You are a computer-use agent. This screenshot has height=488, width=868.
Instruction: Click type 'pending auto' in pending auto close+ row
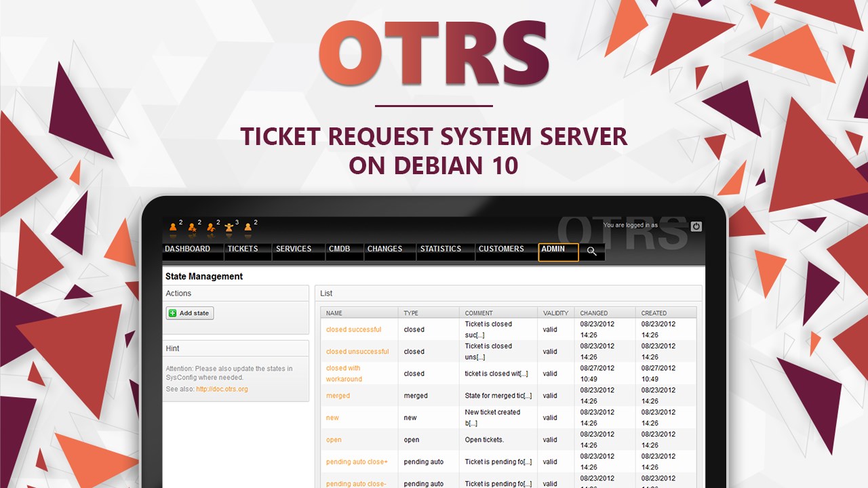(423, 462)
